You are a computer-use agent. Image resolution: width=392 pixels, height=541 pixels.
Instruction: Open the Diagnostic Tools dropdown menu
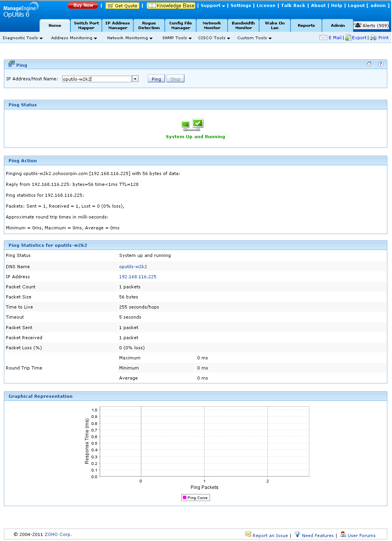pos(23,38)
